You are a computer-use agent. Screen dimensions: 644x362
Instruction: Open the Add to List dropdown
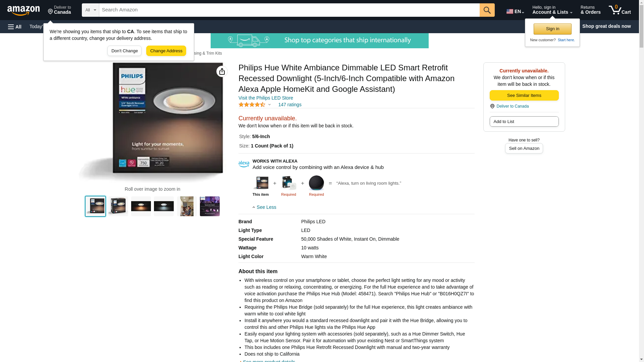pyautogui.click(x=524, y=121)
